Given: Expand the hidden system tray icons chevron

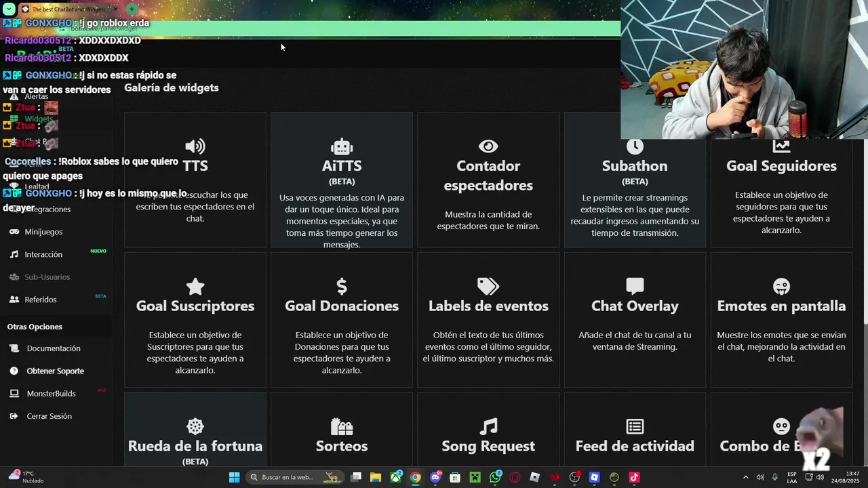Looking at the screenshot, I should (x=746, y=477).
